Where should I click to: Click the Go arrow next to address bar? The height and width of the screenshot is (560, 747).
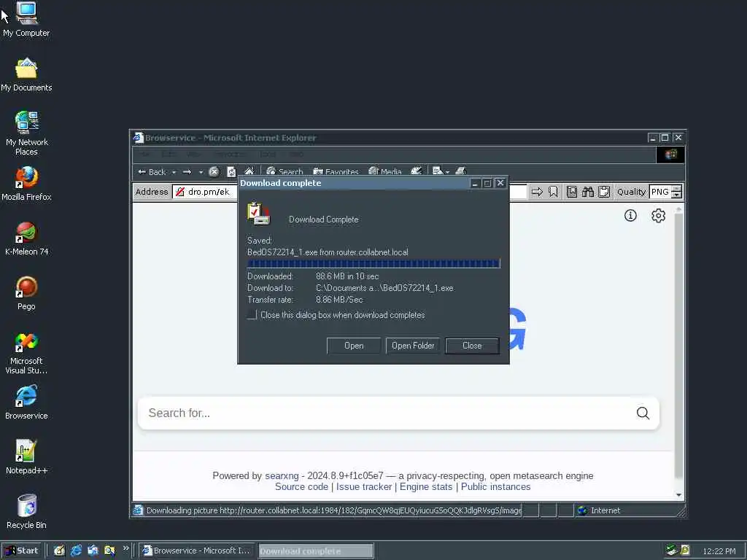pyautogui.click(x=537, y=192)
